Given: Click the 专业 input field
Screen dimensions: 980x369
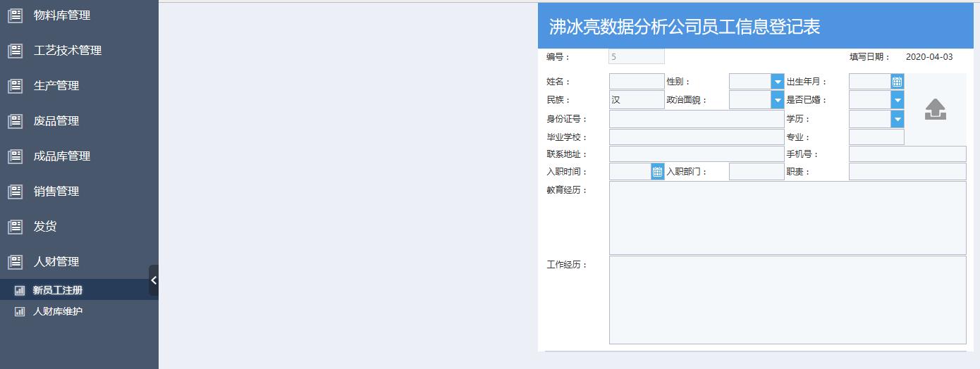Looking at the screenshot, I should 876,137.
